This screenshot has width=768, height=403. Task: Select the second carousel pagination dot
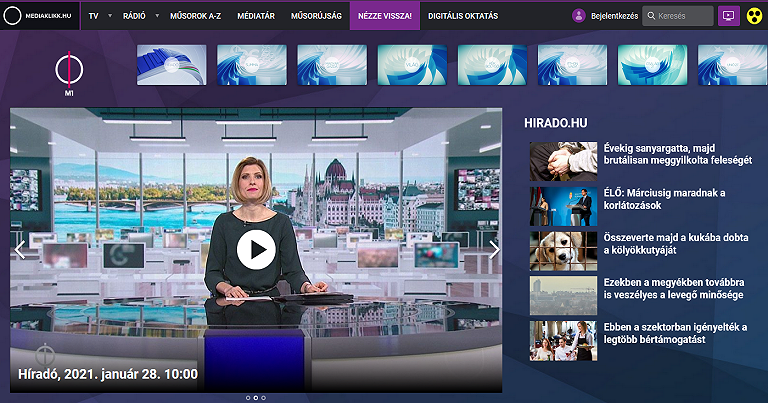pos(256,398)
